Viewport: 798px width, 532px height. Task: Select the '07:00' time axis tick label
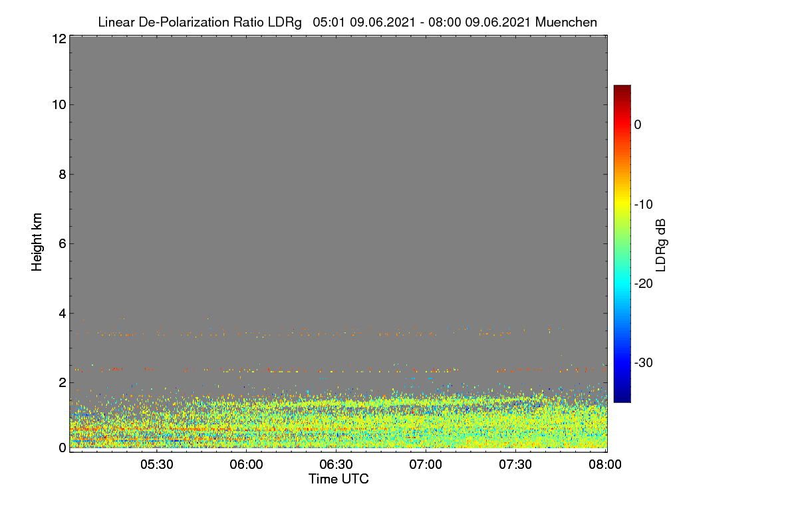click(426, 465)
